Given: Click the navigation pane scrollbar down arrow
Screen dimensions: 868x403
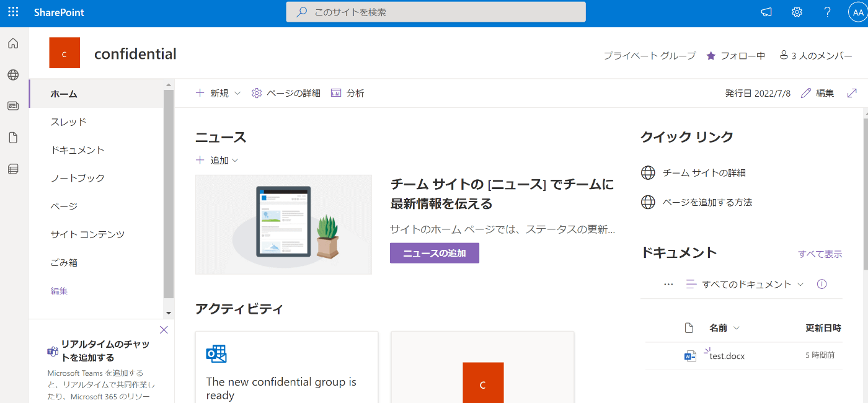Looking at the screenshot, I should point(169,313).
